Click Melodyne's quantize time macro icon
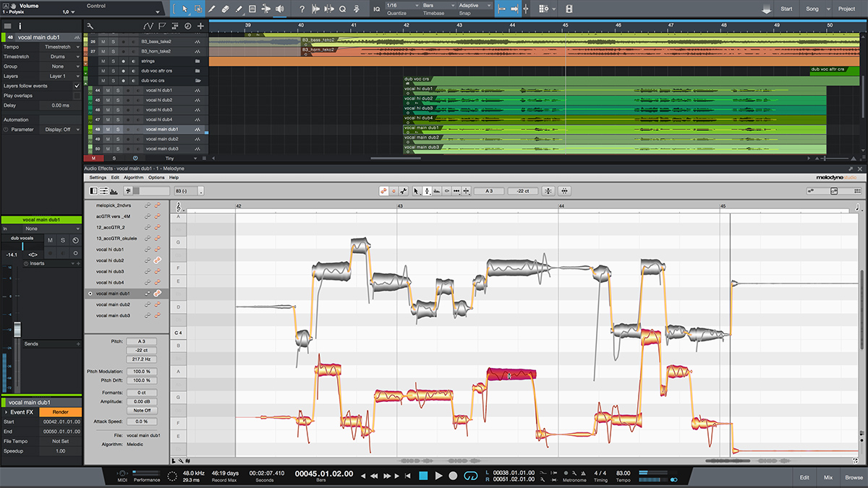The height and width of the screenshot is (488, 868). 564,191
